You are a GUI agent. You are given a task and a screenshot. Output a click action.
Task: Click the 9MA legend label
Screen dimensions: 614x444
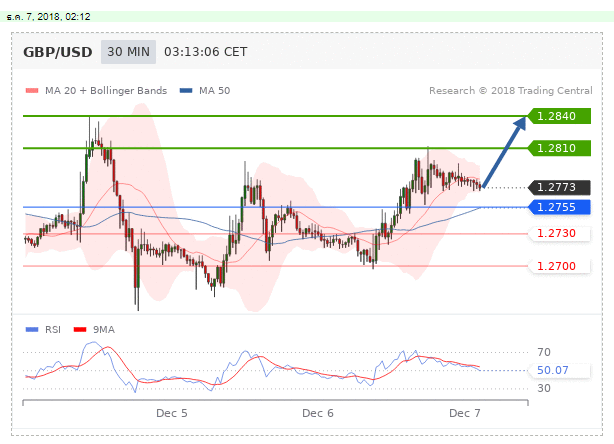[x=104, y=330]
